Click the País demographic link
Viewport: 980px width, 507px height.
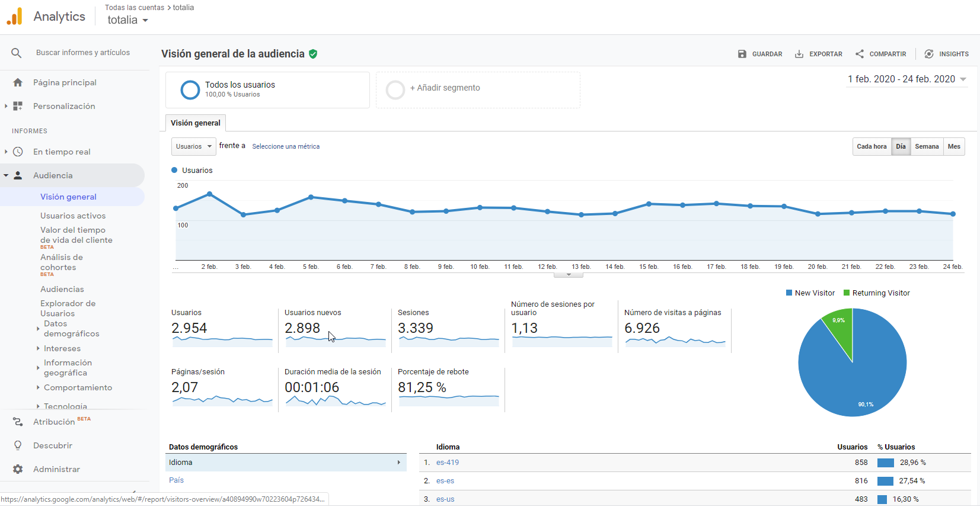point(176,480)
